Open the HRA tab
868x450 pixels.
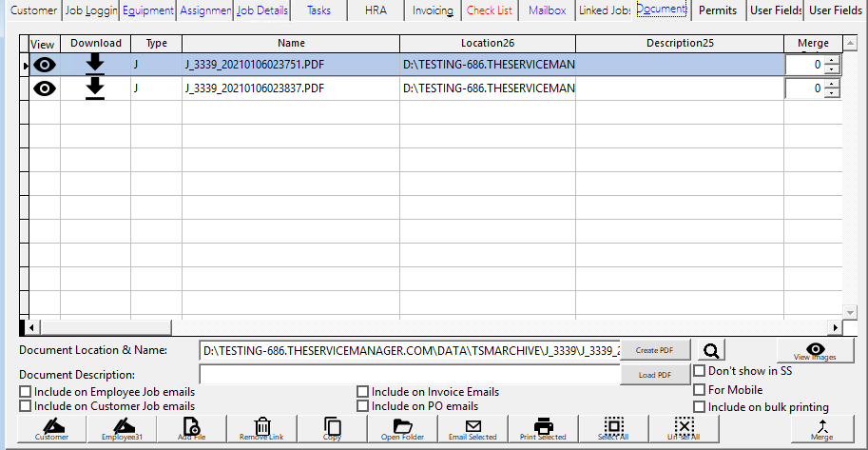pos(376,10)
